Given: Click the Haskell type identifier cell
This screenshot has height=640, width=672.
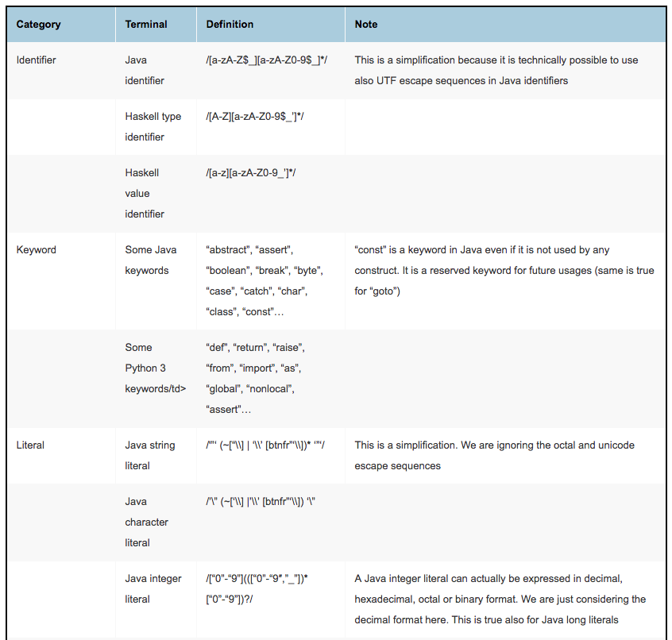Looking at the screenshot, I should 153,126.
